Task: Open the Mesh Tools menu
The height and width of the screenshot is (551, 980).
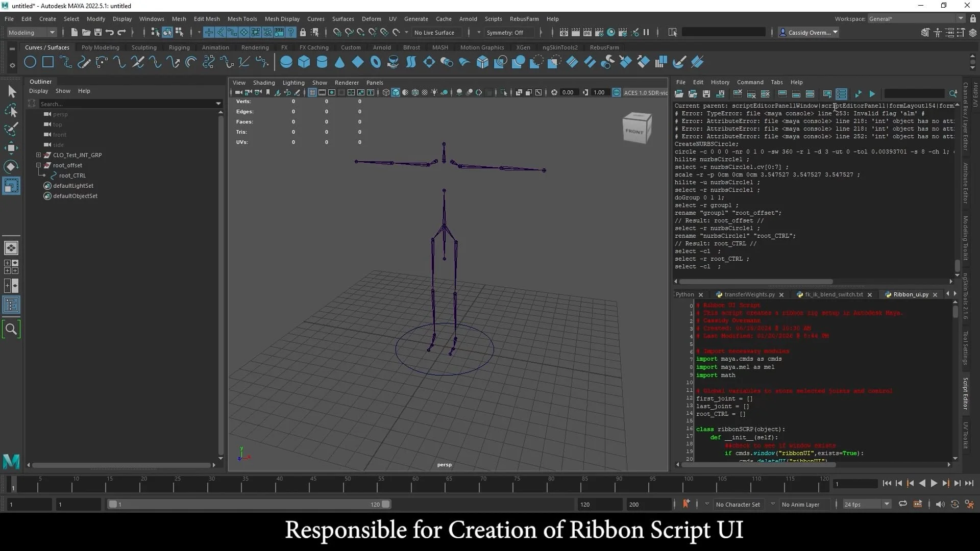Action: tap(242, 19)
